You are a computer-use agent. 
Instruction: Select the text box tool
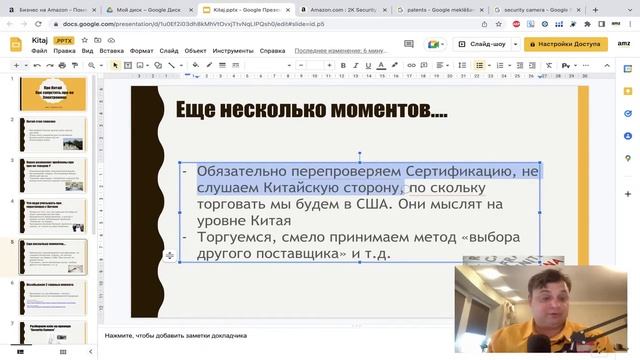click(128, 65)
